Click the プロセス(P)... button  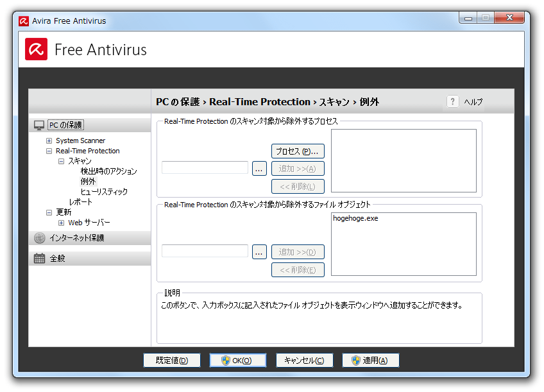298,151
